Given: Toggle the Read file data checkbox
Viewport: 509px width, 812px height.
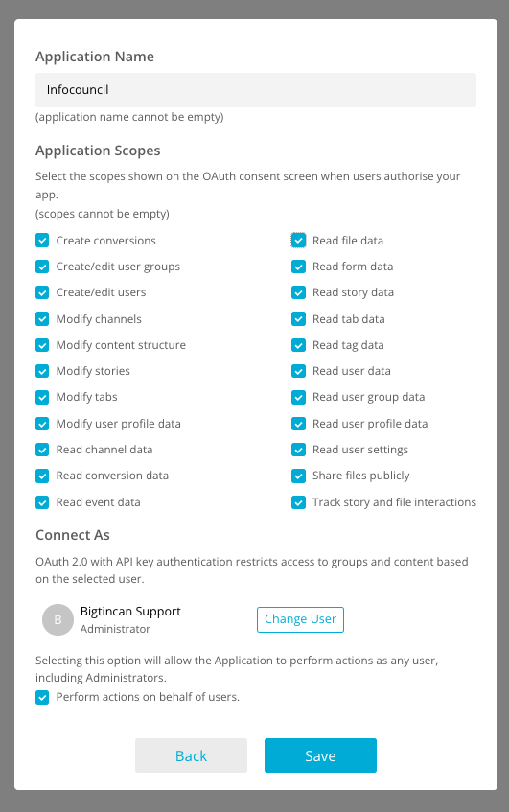Looking at the screenshot, I should click(x=298, y=241).
